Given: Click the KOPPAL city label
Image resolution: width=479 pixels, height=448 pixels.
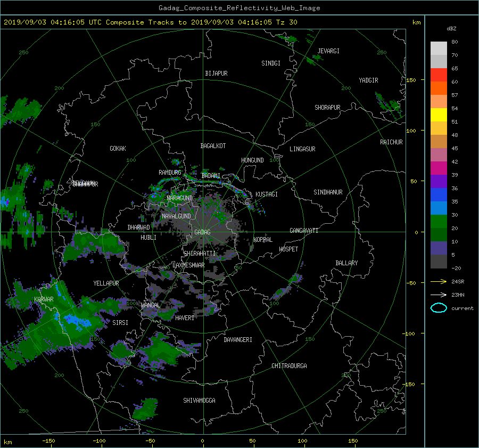Looking at the screenshot, I should (263, 240).
